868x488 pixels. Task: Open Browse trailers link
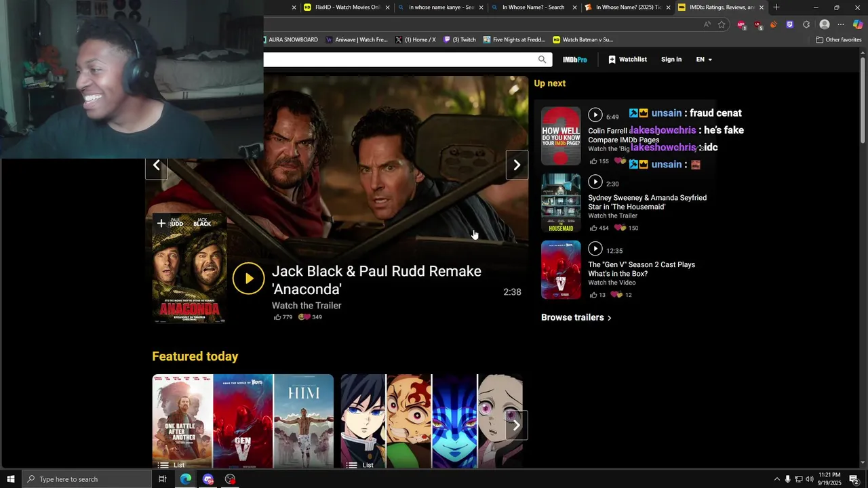click(x=576, y=317)
